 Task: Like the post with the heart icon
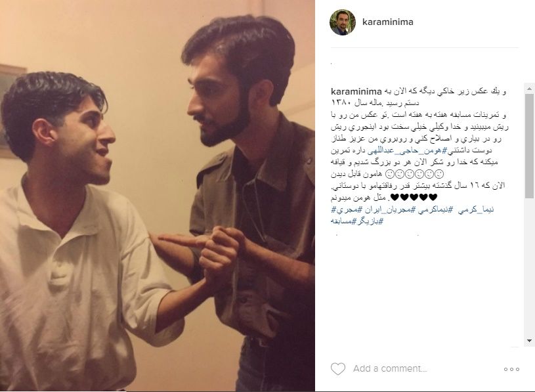click(x=338, y=369)
